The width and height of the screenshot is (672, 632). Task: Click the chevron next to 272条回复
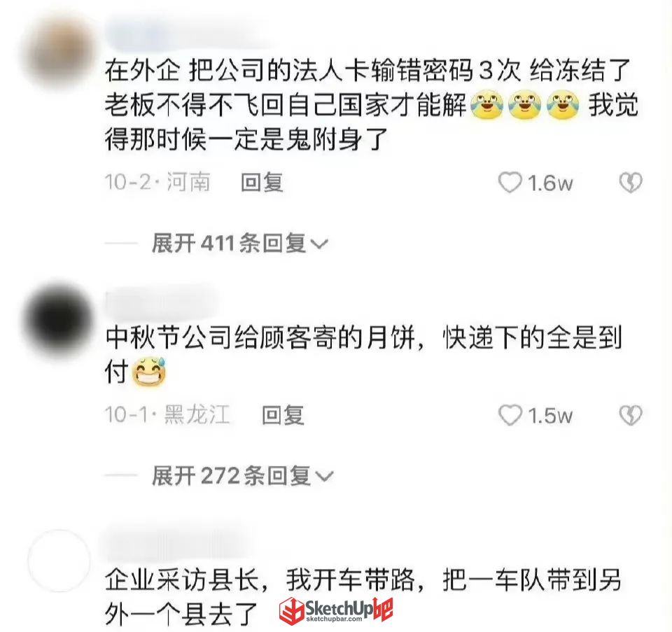(324, 477)
